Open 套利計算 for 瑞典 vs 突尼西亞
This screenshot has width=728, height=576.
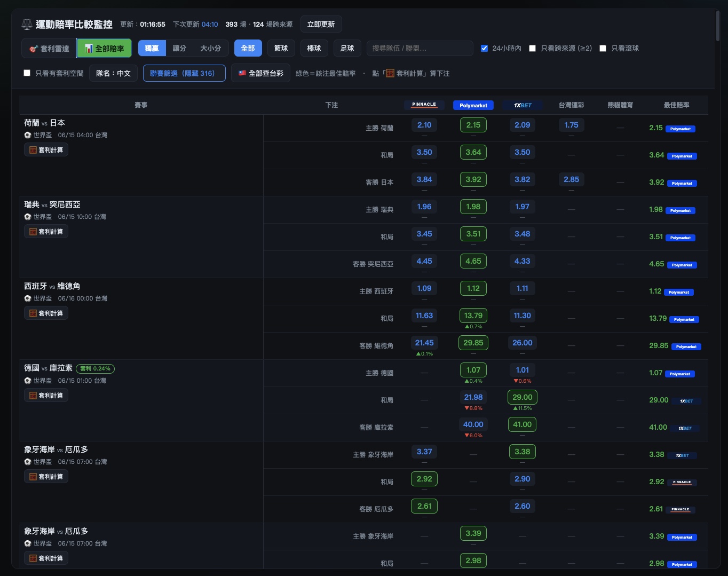[x=46, y=232]
